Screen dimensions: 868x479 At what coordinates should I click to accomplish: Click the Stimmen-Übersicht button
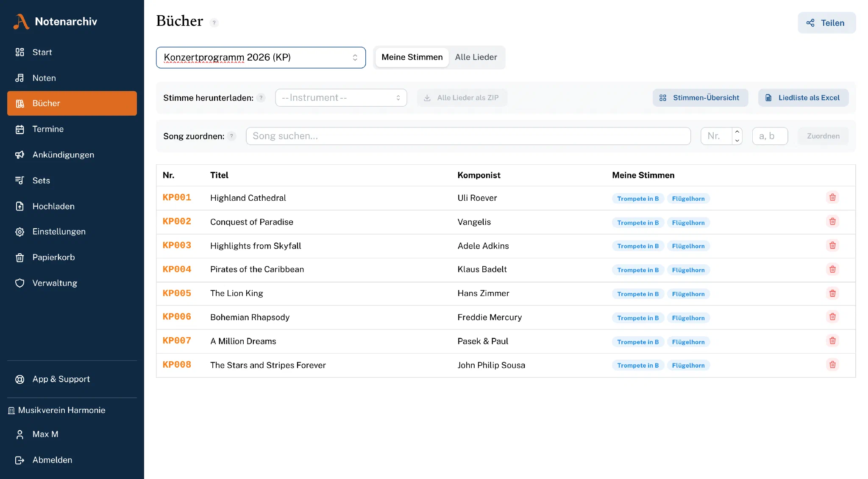click(700, 98)
